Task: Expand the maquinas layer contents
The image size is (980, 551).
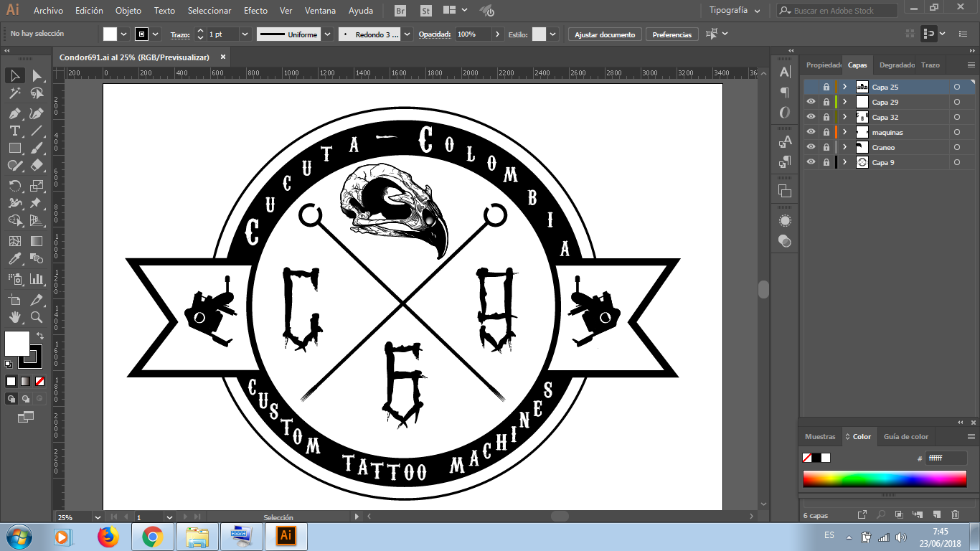Action: (x=845, y=132)
